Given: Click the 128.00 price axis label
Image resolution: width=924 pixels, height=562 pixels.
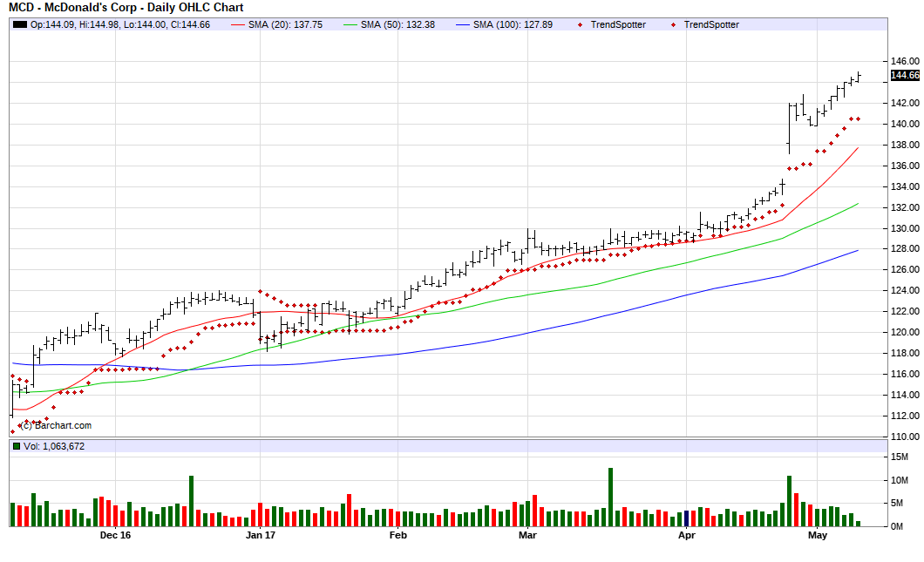Looking at the screenshot, I should click(x=905, y=248).
